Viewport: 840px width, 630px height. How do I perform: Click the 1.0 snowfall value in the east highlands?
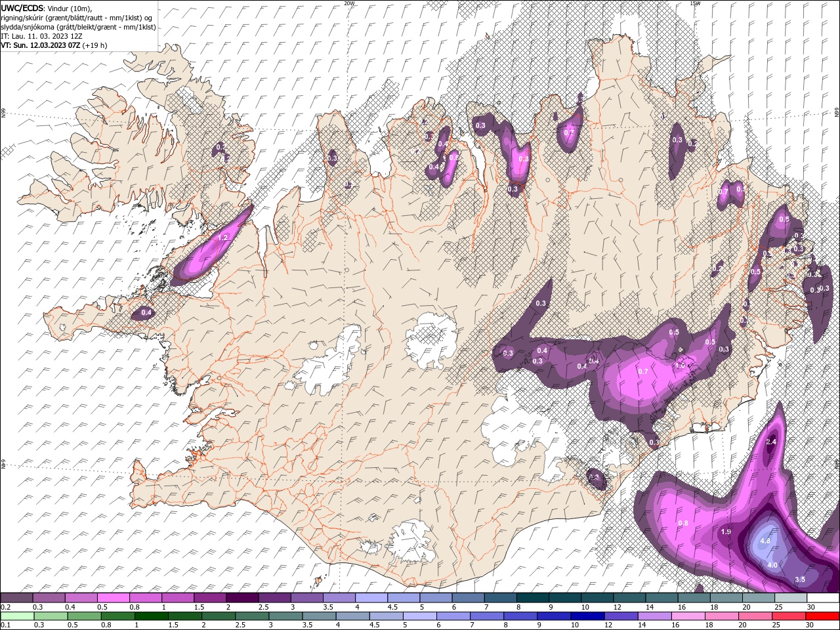click(x=680, y=366)
